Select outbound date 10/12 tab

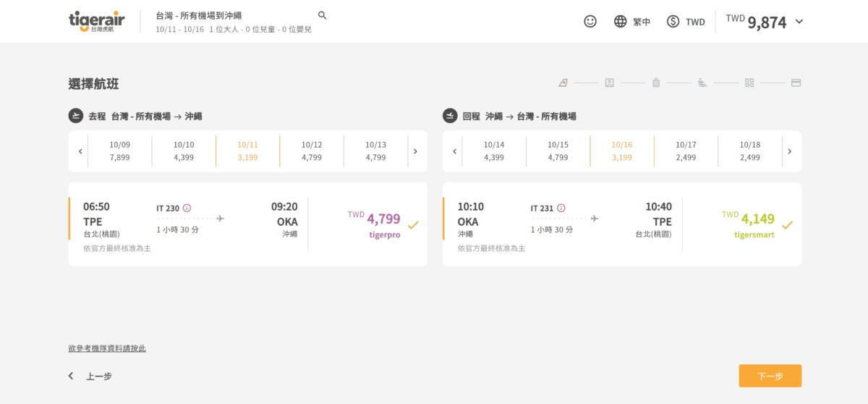point(312,151)
